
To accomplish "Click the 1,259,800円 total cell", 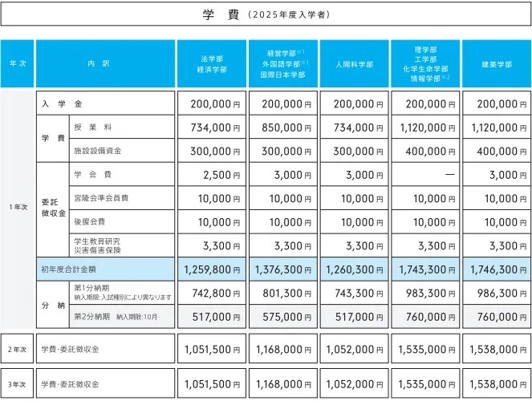I will click(x=212, y=270).
